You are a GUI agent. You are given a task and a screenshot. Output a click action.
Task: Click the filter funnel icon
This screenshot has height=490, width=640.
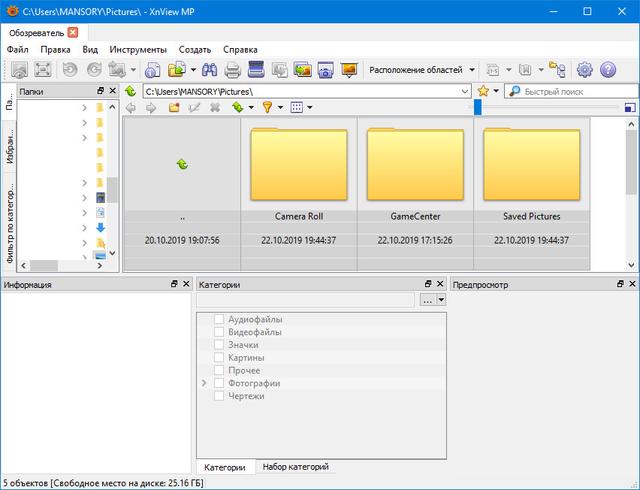(x=268, y=107)
